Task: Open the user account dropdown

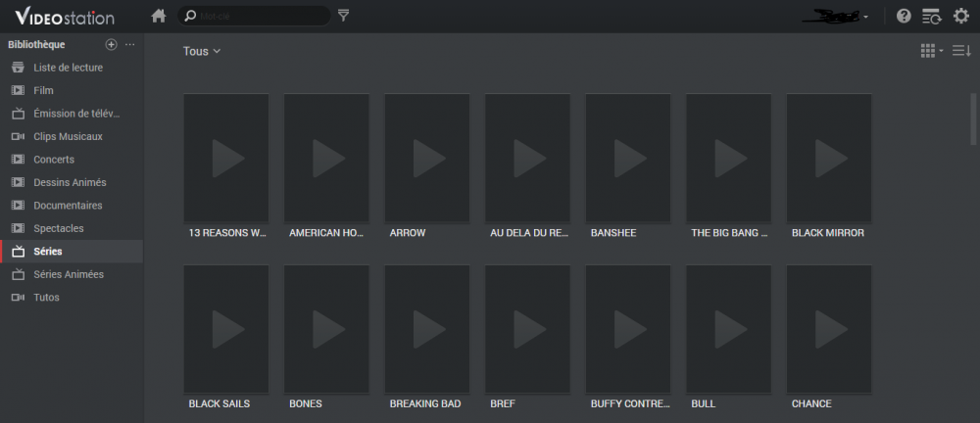Action: [836, 17]
